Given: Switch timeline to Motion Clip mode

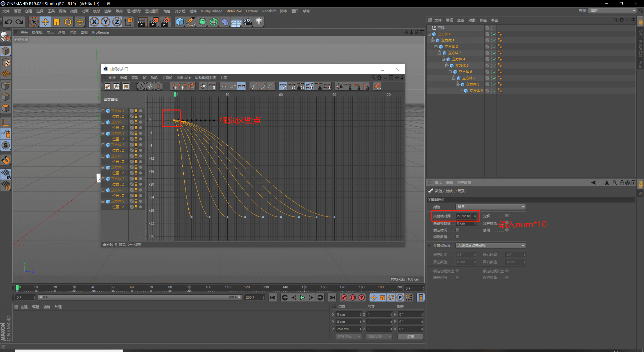Looking at the screenshot, I should click(126, 86).
